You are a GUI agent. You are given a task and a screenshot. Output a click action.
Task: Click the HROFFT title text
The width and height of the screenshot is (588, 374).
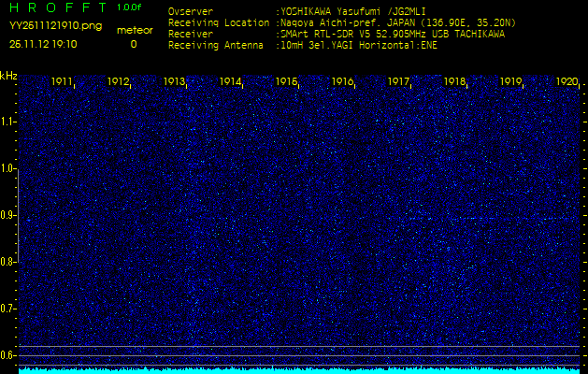(x=58, y=7)
